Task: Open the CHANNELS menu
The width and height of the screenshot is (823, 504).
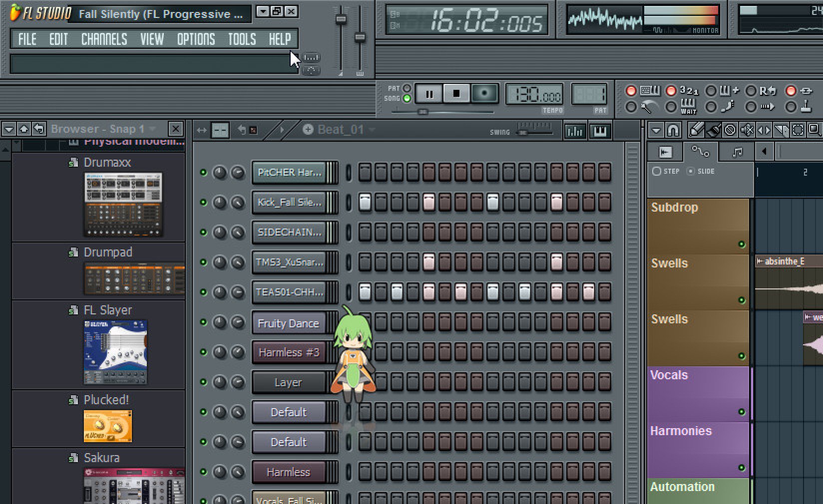Action: click(x=104, y=39)
